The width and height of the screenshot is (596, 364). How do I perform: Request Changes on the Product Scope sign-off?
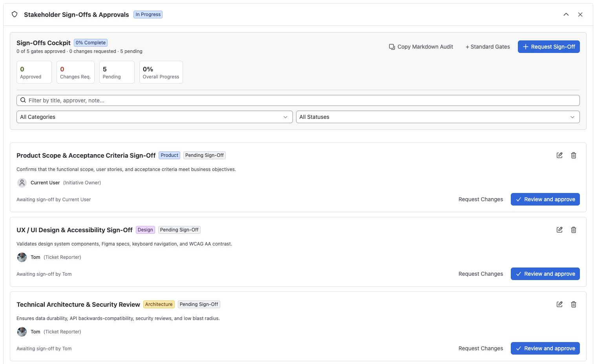[481, 199]
